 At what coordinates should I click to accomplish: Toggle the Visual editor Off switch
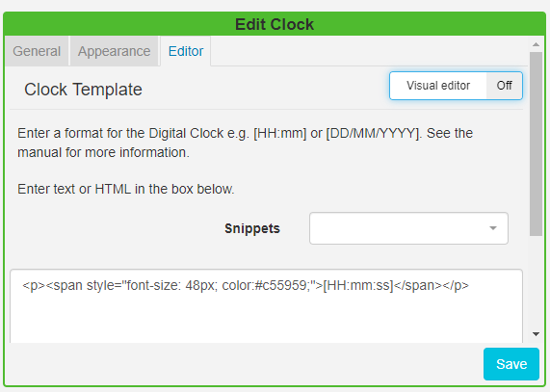coord(504,86)
